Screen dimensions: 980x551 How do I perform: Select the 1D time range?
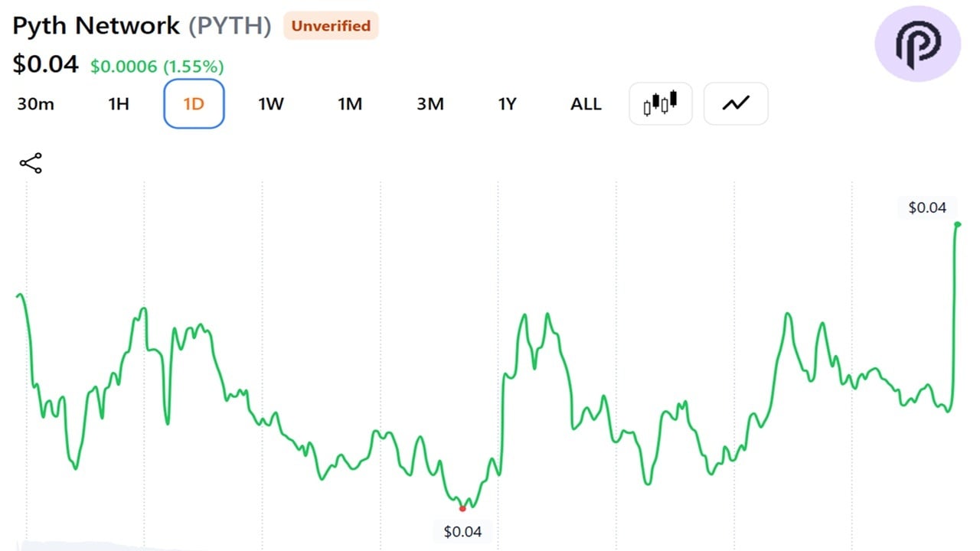tap(194, 103)
